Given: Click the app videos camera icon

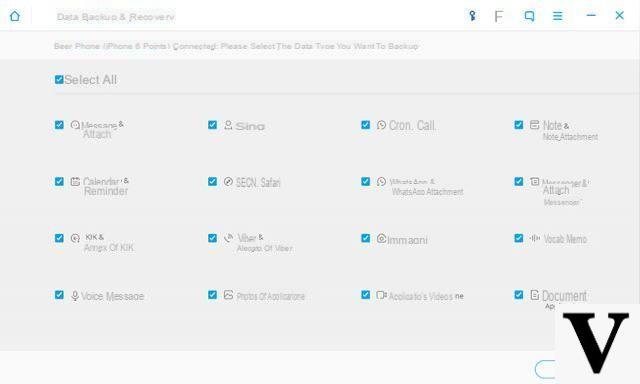Looking at the screenshot, I should pyautogui.click(x=381, y=295).
